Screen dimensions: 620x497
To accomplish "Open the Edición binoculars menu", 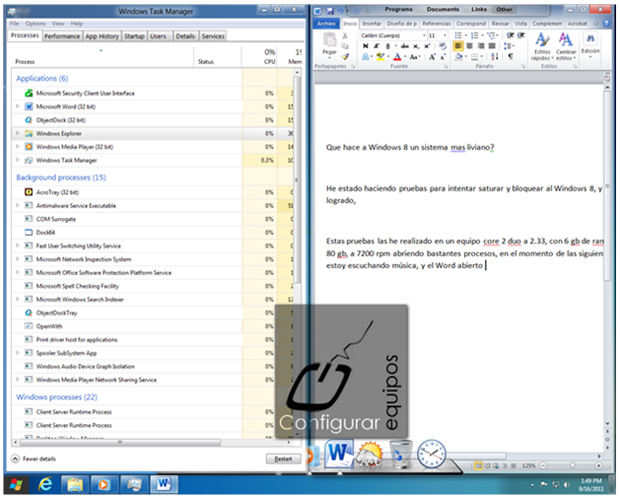I will (x=590, y=45).
